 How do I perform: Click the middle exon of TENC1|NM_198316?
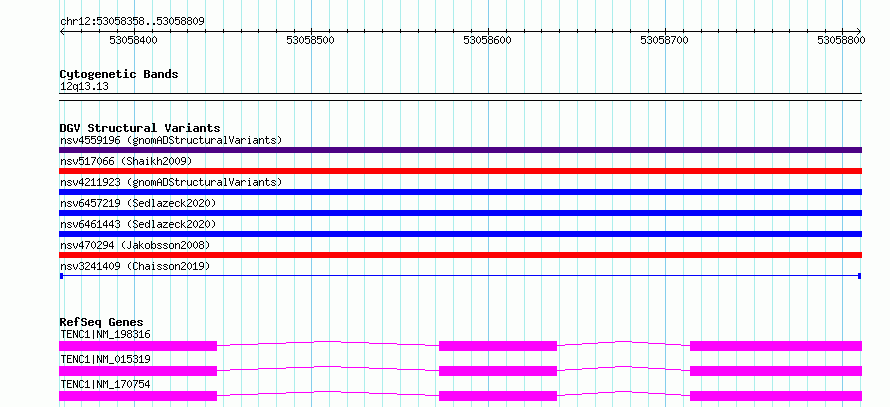point(498,346)
